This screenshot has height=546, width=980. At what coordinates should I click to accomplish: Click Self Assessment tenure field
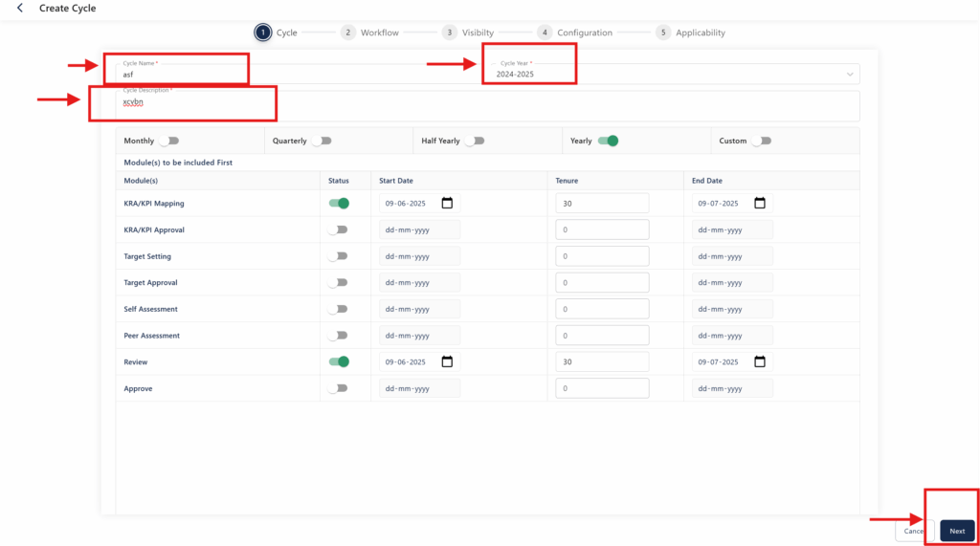coord(602,309)
